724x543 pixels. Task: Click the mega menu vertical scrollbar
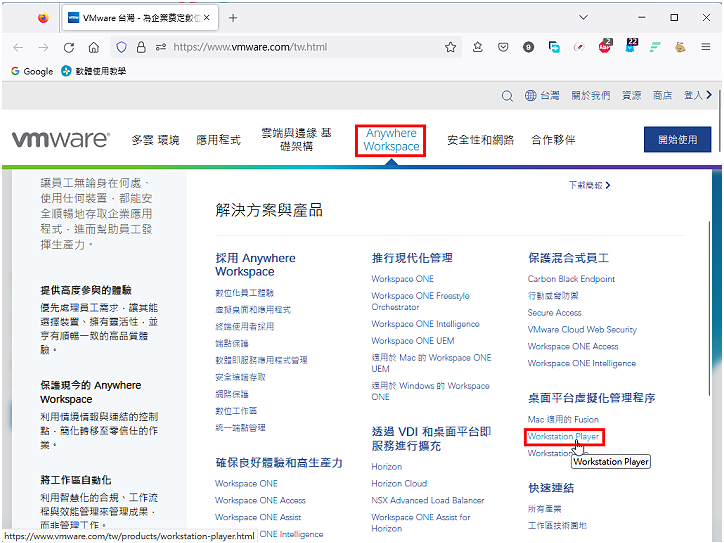point(710,308)
